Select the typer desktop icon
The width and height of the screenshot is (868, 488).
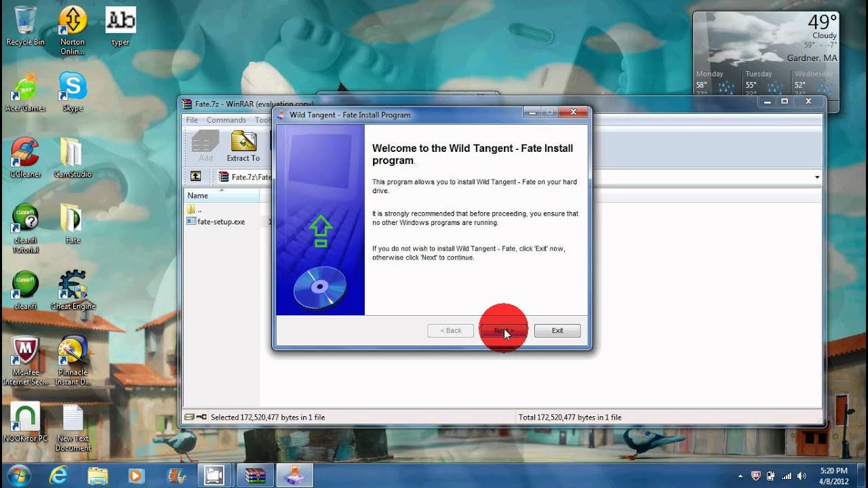point(121,27)
